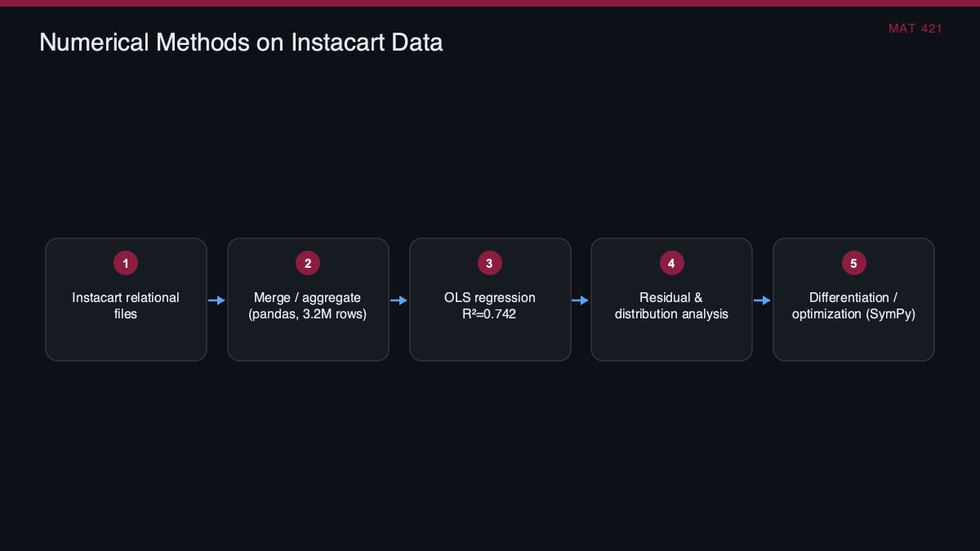The image size is (980, 551).
Task: Select arrow between steps 3 and 4
Action: [580, 300]
